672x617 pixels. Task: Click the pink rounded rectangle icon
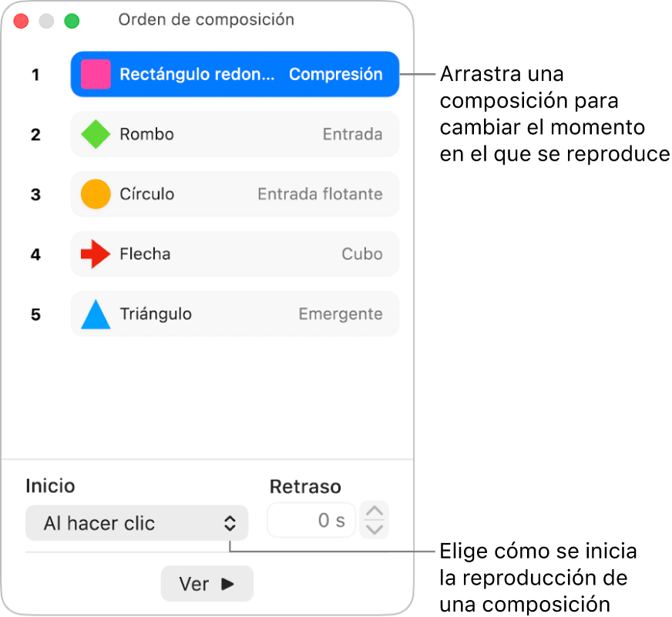(96, 74)
